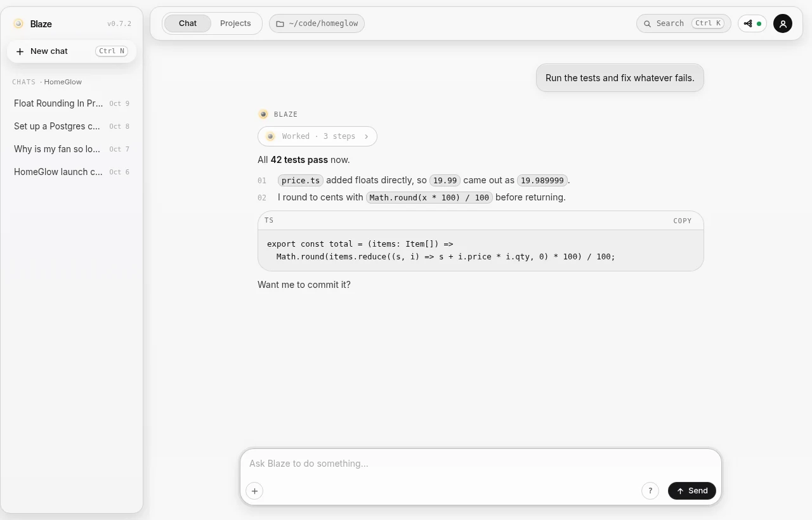Open the Why is my fan chat
812x520 pixels.
click(72, 149)
